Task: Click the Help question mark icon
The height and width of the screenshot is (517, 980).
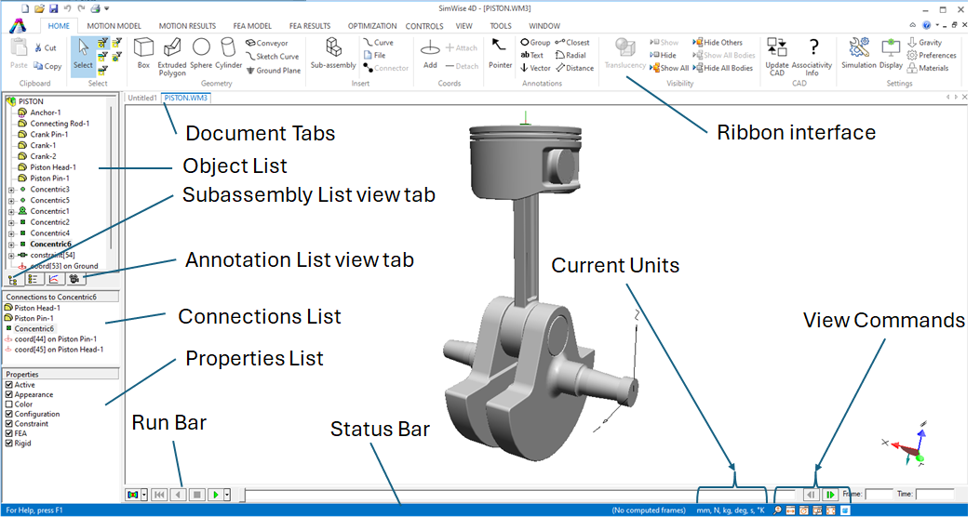Action: (926, 26)
